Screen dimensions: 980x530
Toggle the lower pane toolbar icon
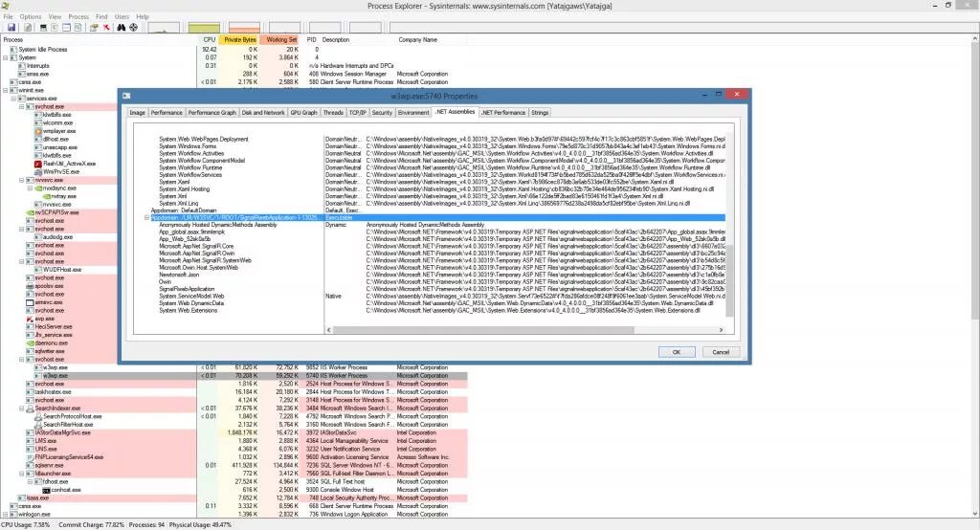tap(66, 28)
